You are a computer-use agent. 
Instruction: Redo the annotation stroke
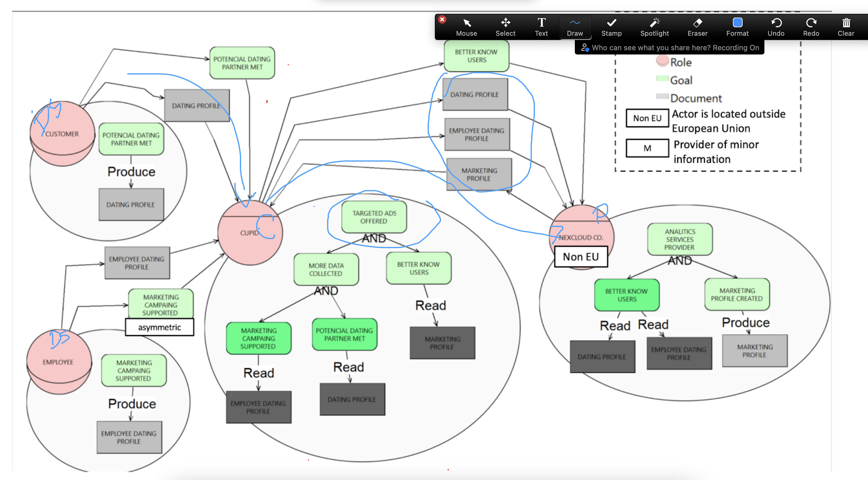click(811, 27)
